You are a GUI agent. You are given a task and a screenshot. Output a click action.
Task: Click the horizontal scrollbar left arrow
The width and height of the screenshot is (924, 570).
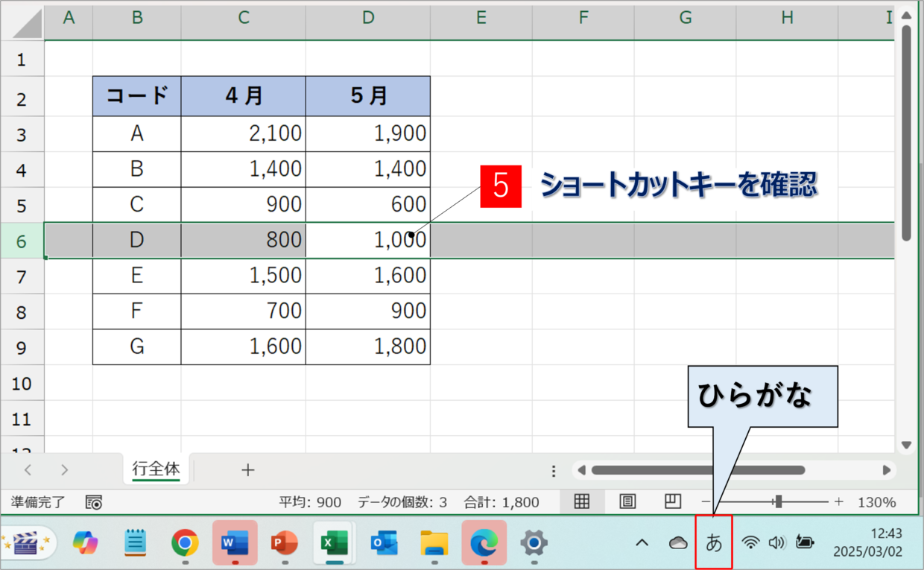pos(582,470)
